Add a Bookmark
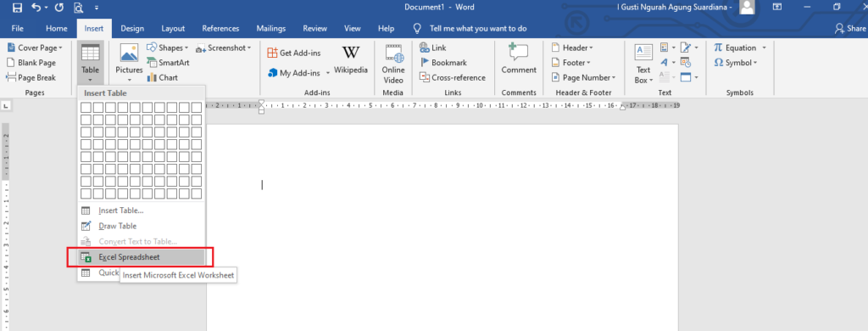This screenshot has height=331, width=868. coord(443,63)
